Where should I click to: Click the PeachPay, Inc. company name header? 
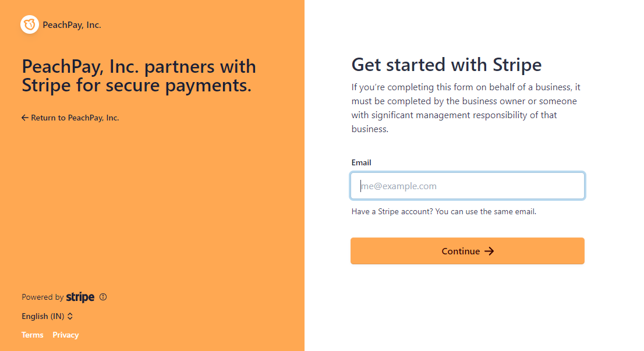tap(72, 25)
